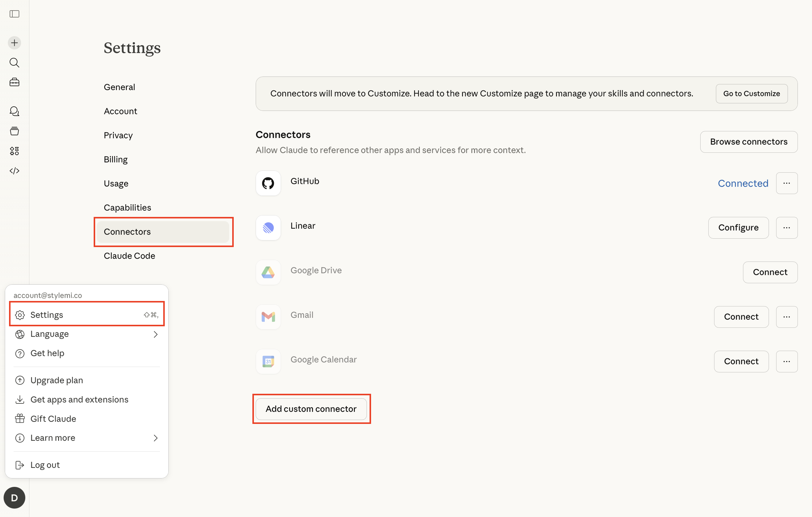Open chats via the speech bubble icon

(14, 111)
